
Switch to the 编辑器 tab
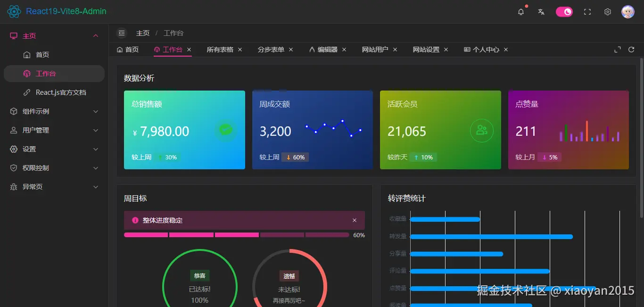coord(323,50)
